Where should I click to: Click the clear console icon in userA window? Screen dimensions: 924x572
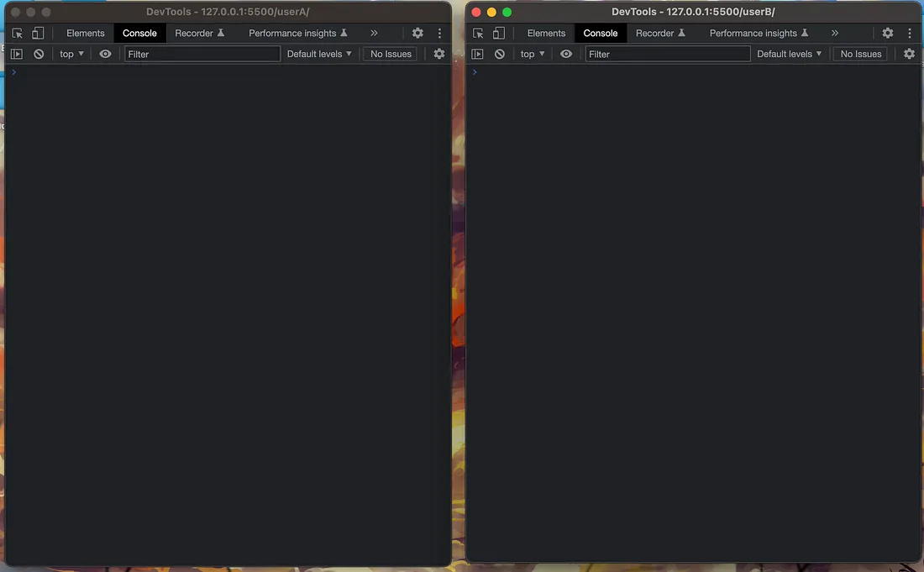[39, 54]
